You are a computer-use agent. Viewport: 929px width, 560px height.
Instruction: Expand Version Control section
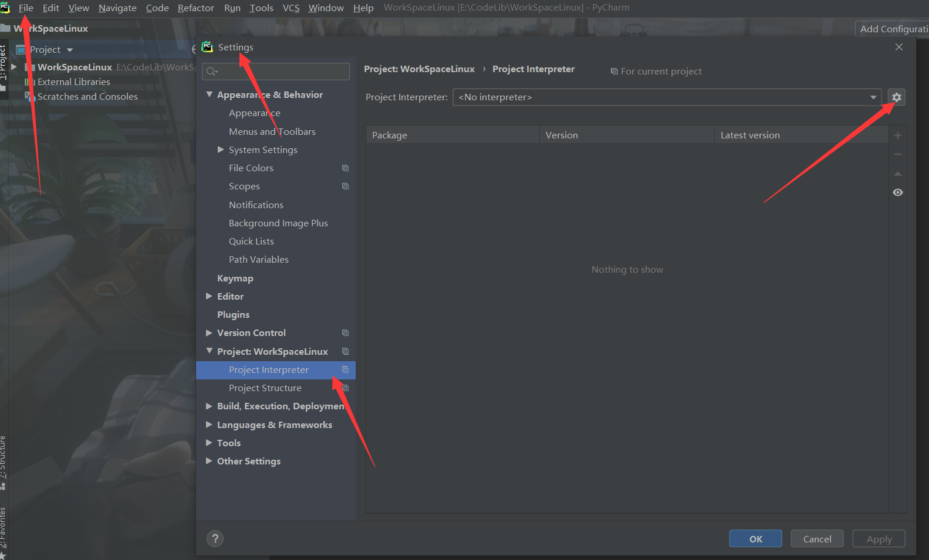coord(209,332)
